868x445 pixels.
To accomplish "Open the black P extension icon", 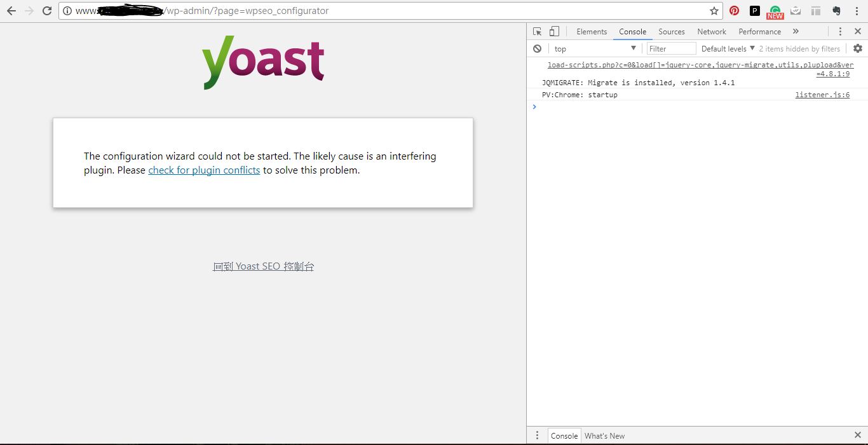I will click(x=754, y=11).
